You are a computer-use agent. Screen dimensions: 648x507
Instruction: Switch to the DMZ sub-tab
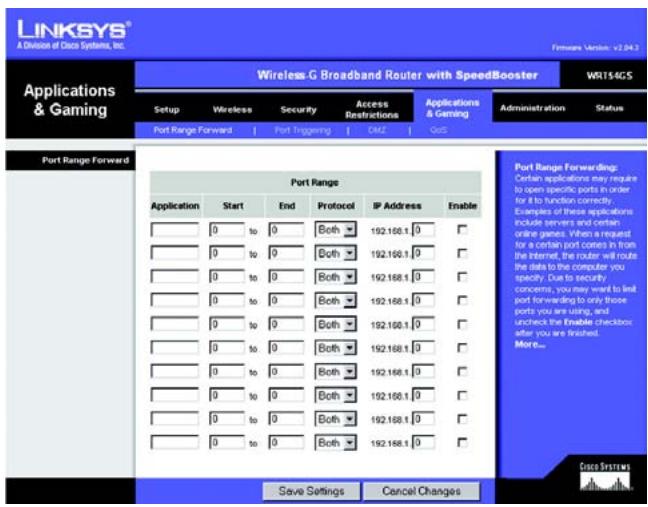coord(377,131)
